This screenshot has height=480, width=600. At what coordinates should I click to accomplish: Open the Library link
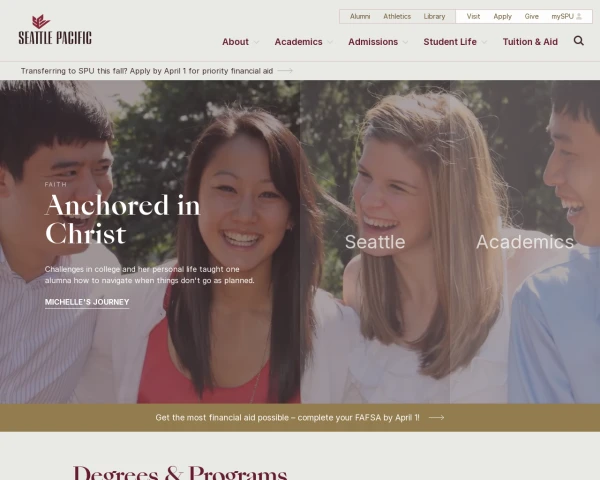434,16
